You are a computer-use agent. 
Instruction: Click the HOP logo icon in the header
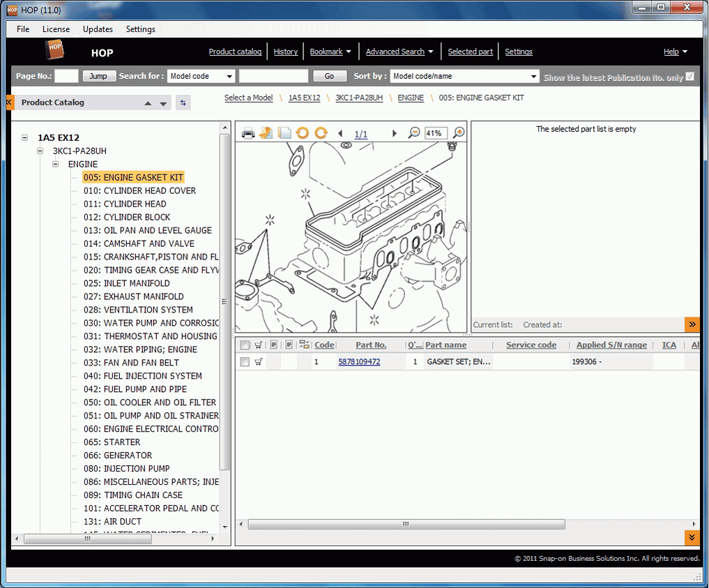click(x=55, y=50)
